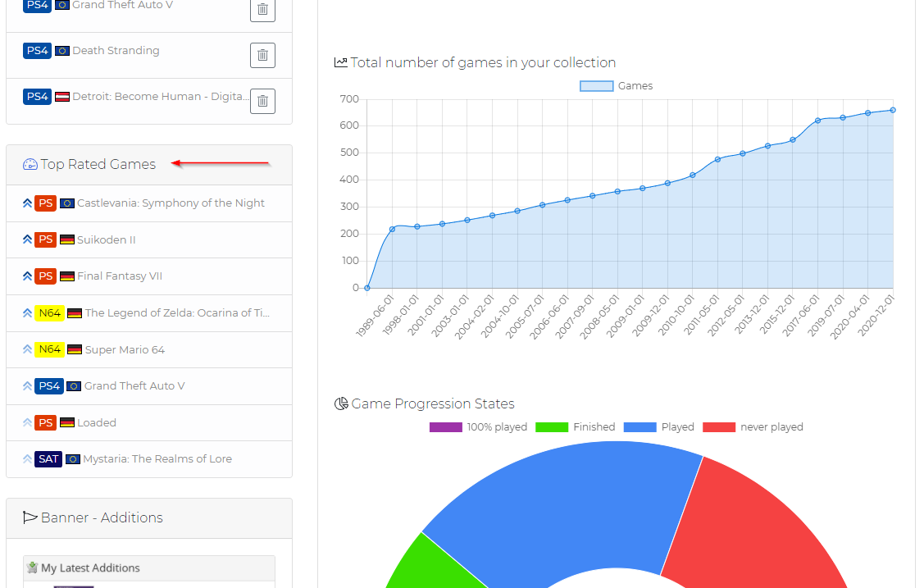Click the PS platform badge beside Castlevania
This screenshot has width=924, height=588.
(x=45, y=203)
